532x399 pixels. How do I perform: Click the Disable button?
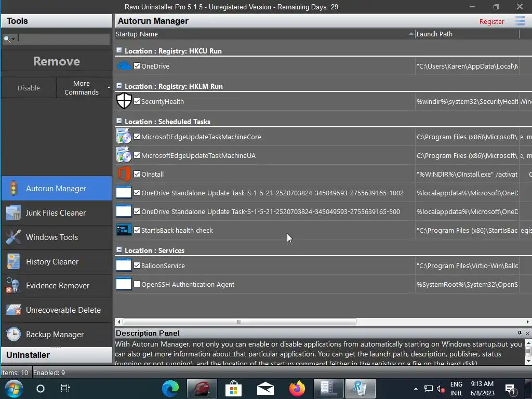pos(29,88)
